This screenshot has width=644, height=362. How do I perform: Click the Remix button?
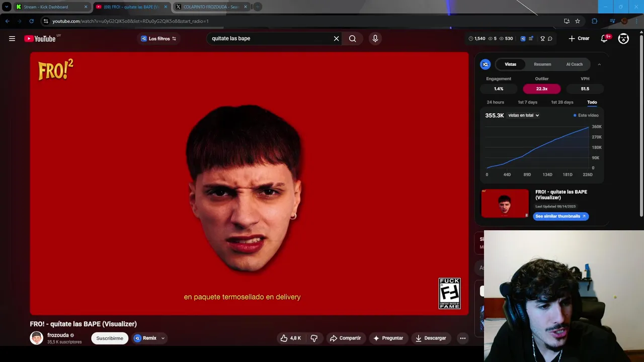[x=145, y=338]
